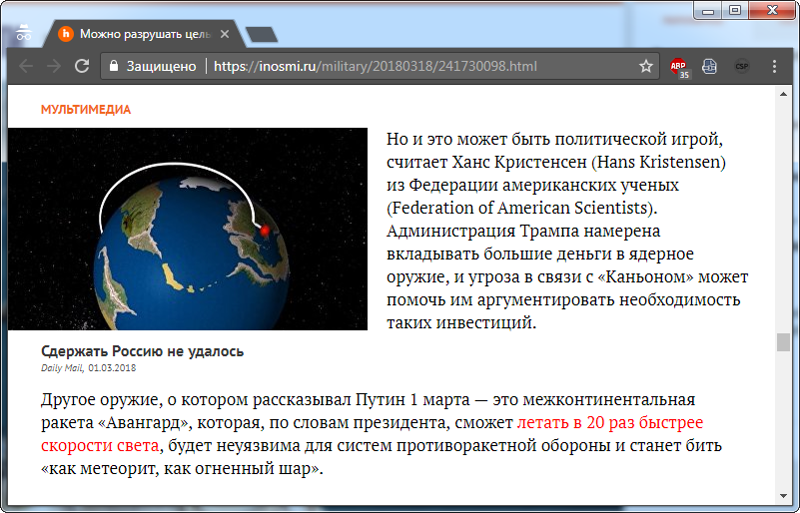Screen dimensions: 800x513
Task: Click the globe missile trajectory image
Action: click(x=188, y=229)
